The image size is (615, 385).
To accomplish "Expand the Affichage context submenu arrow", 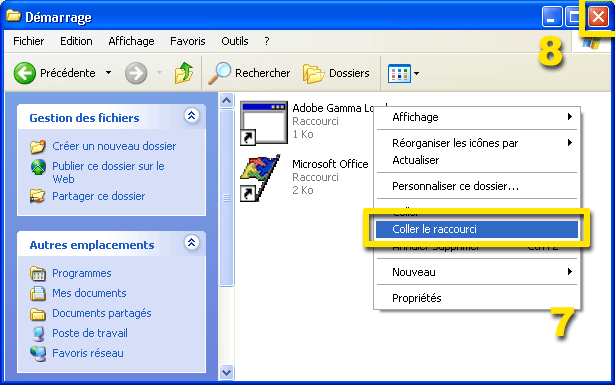I will [x=570, y=116].
